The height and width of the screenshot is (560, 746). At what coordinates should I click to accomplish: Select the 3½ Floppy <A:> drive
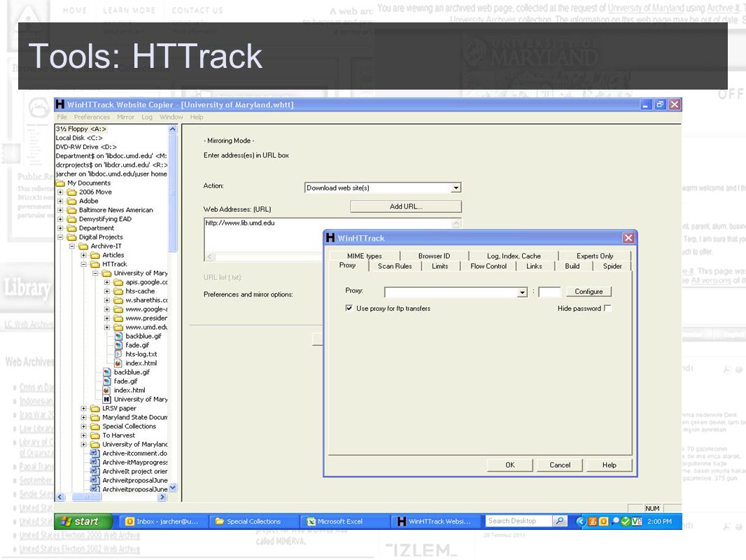click(x=81, y=129)
